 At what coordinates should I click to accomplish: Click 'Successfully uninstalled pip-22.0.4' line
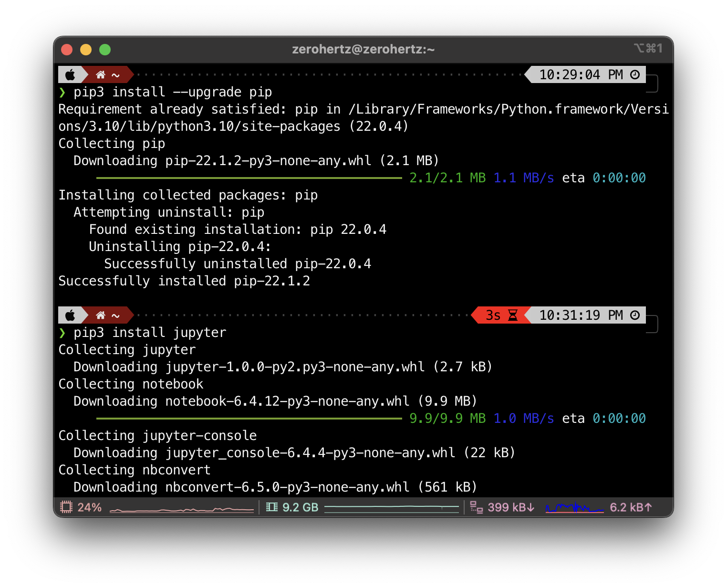pos(238,263)
